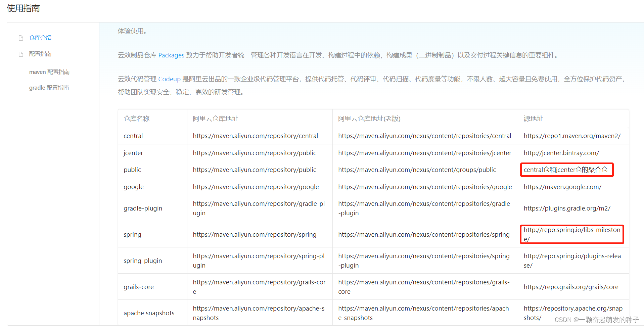Viewport: 644px width, 326px height.
Task: Click the nexus repositories/gradle-plugin old URL
Action: pos(424,208)
